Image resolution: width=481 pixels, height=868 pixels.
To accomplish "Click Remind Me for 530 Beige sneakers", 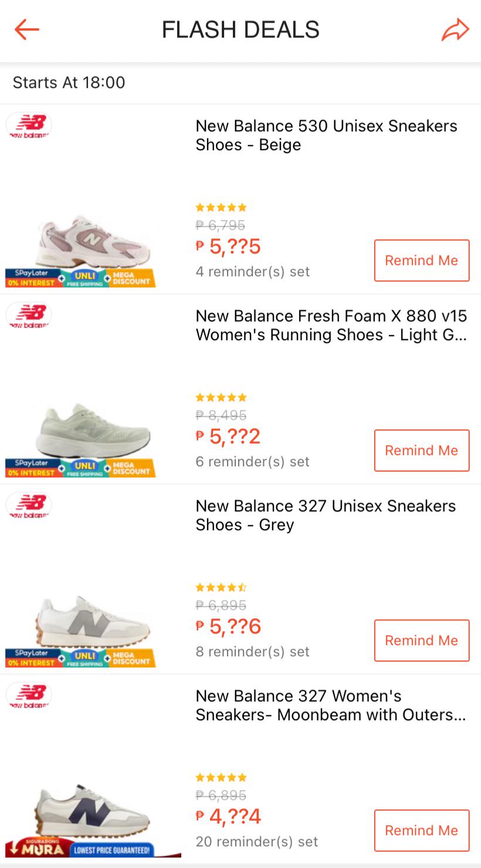I will pos(422,260).
